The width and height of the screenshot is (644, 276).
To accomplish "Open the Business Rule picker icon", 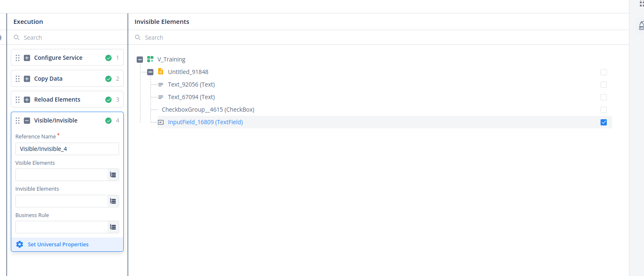I will [113, 227].
